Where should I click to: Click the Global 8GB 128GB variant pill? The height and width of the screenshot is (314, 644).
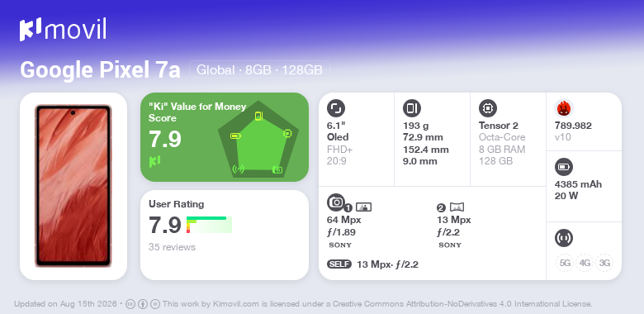click(259, 70)
